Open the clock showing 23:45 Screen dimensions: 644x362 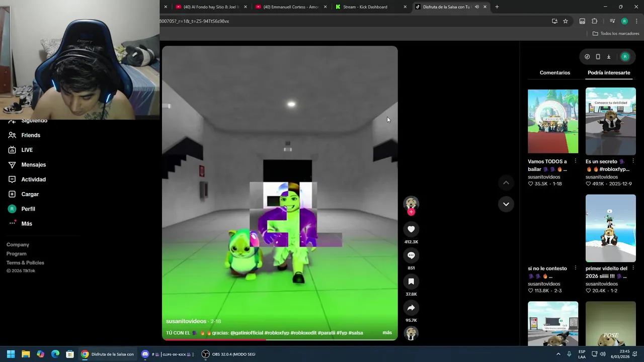tap(620, 354)
